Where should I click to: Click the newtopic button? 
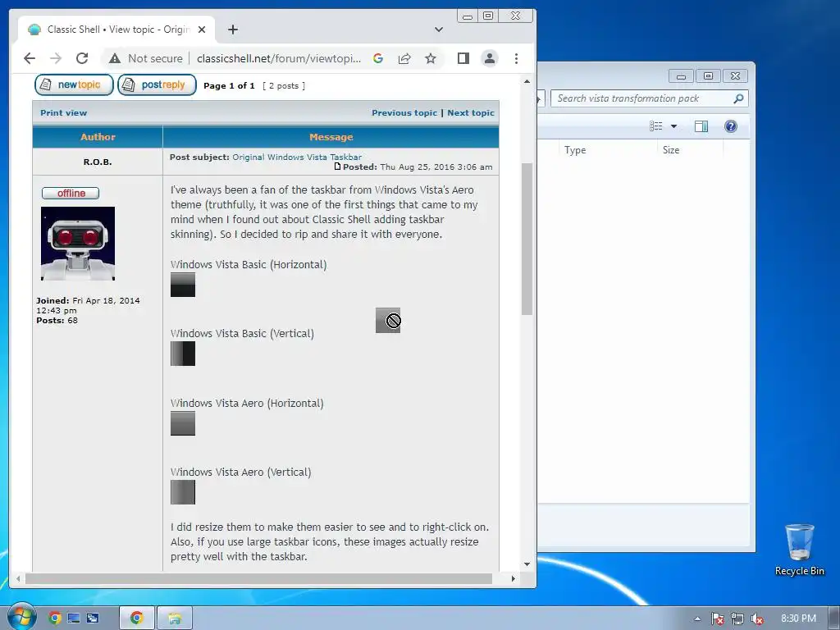tap(74, 84)
